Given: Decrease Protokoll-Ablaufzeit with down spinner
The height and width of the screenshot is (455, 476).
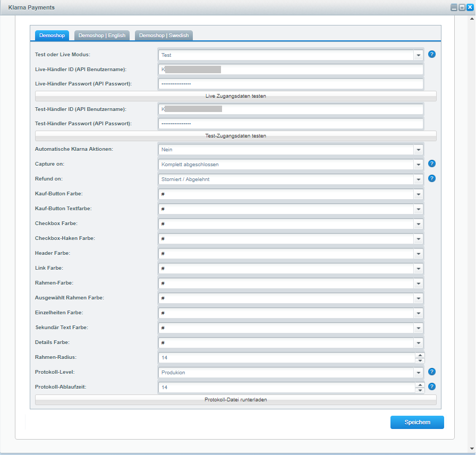Looking at the screenshot, I should click(420, 390).
